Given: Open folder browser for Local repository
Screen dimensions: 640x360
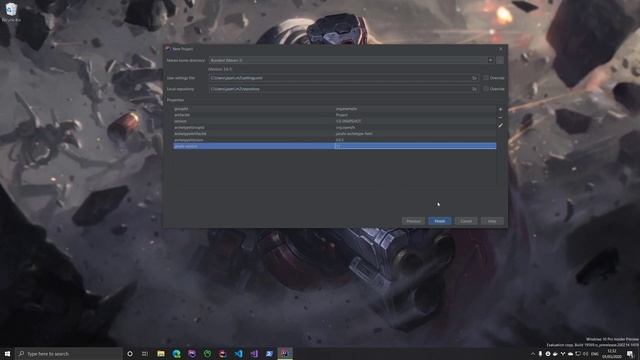Looking at the screenshot, I should pyautogui.click(x=474, y=89).
